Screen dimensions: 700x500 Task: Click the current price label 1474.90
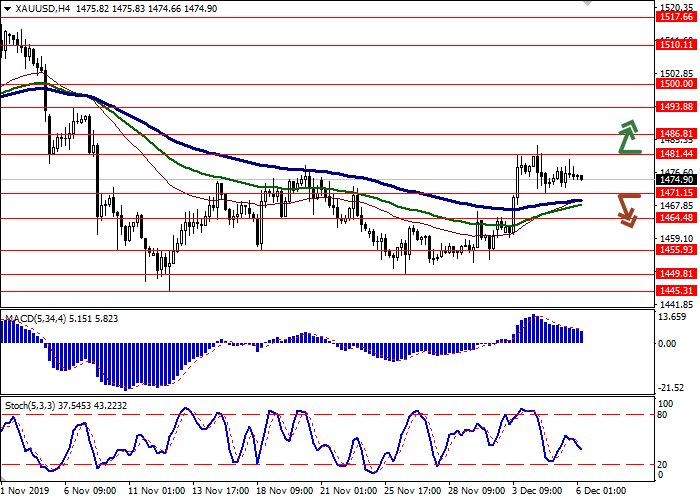[x=677, y=179]
